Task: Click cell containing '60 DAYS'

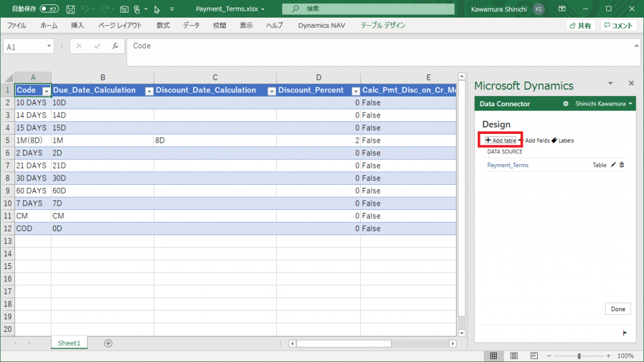Action: coord(33,191)
